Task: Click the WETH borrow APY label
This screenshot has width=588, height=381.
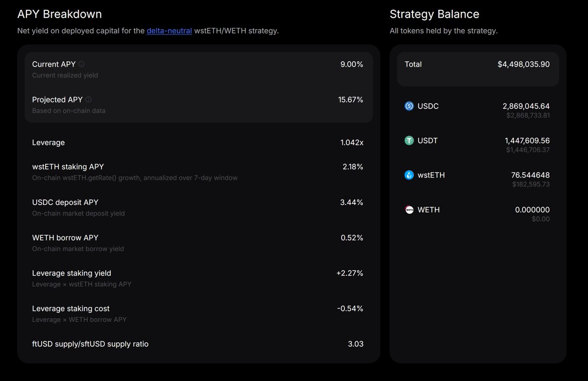Action: point(65,238)
